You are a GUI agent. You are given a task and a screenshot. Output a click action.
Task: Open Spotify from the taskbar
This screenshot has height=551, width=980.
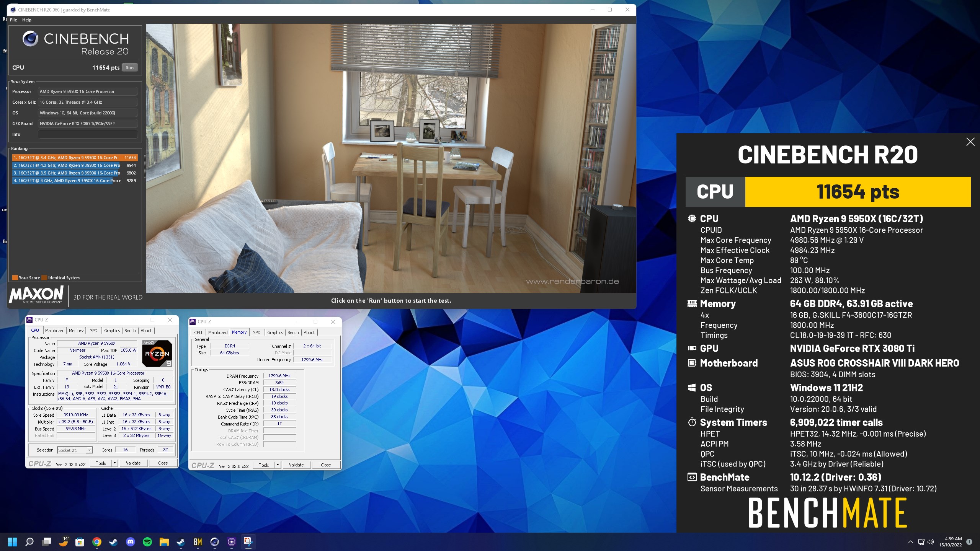[147, 542]
